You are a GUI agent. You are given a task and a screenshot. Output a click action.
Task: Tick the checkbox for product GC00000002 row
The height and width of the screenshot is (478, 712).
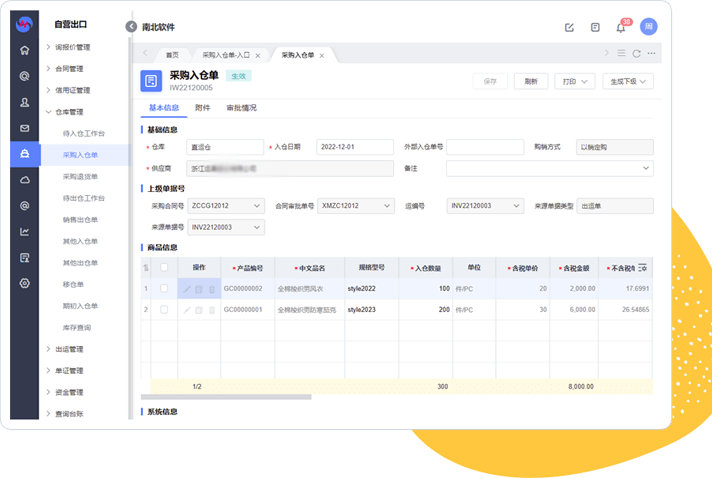point(164,289)
